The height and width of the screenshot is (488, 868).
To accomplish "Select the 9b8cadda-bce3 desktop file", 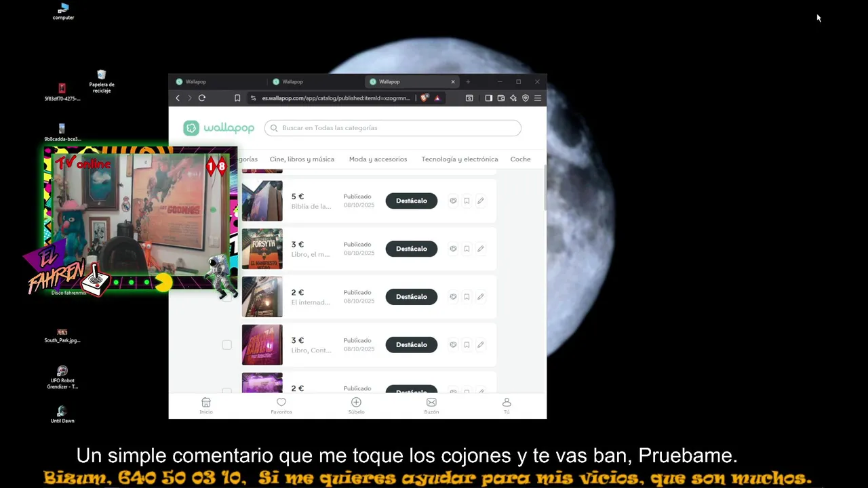I will coord(62,132).
